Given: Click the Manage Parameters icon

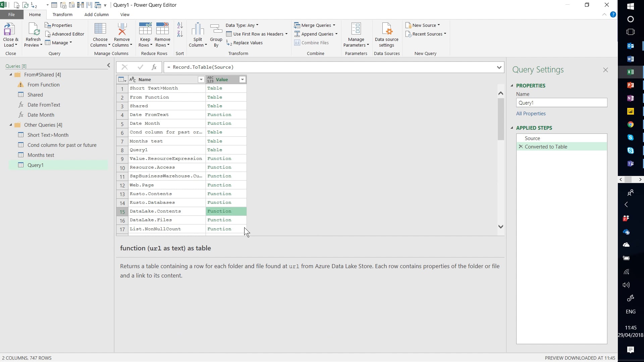Looking at the screenshot, I should pos(356,29).
